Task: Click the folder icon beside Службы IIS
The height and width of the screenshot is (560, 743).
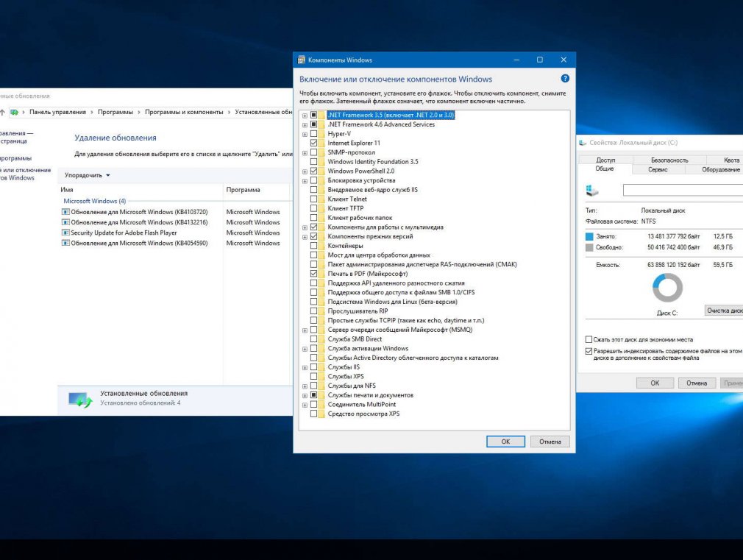Action: 322,367
